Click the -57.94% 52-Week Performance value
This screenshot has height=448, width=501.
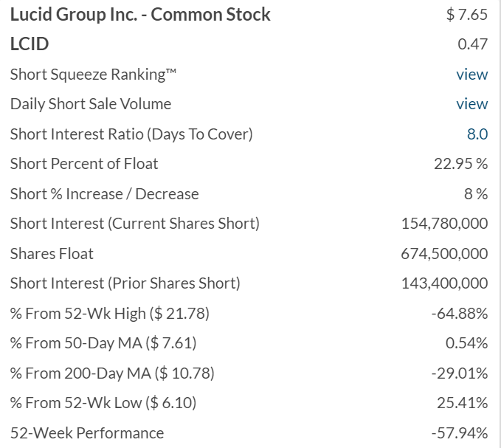[460, 433]
